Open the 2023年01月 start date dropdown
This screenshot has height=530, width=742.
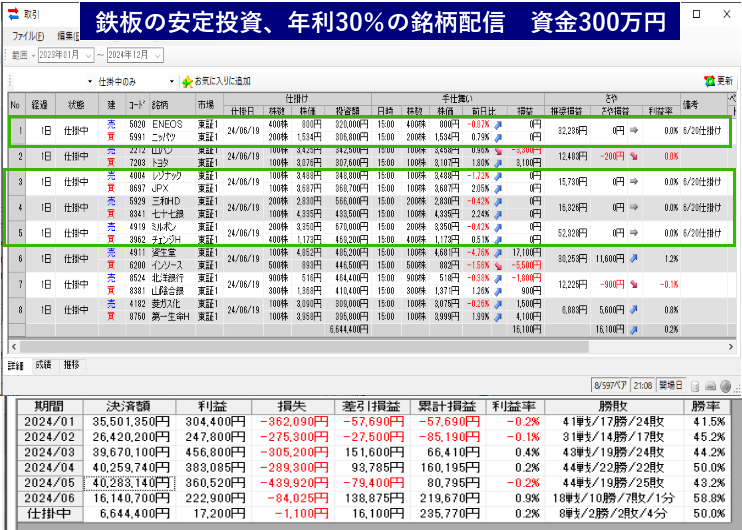pyautogui.click(x=89, y=55)
